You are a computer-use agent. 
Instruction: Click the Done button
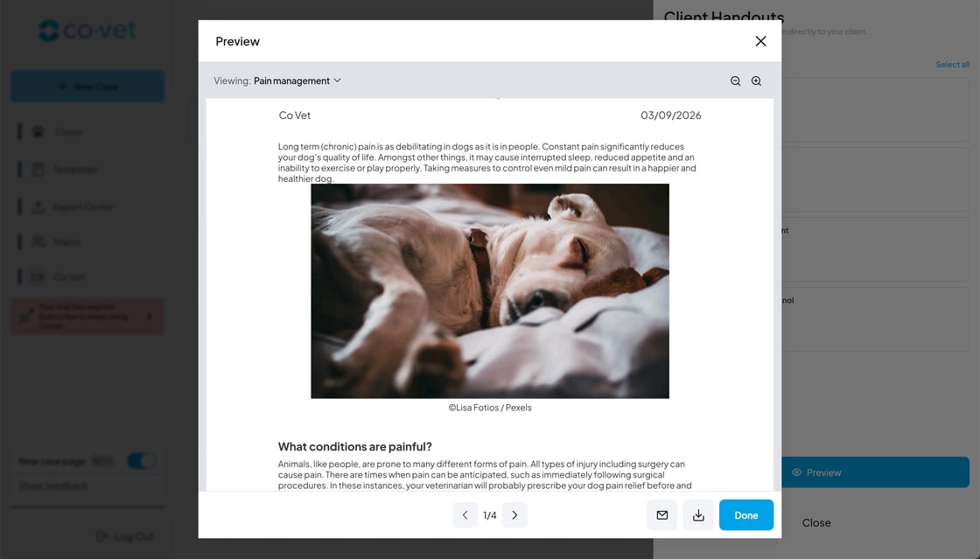pyautogui.click(x=745, y=515)
